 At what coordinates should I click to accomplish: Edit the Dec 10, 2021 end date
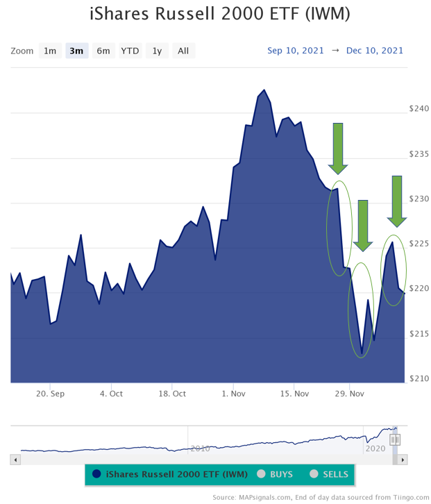point(375,51)
